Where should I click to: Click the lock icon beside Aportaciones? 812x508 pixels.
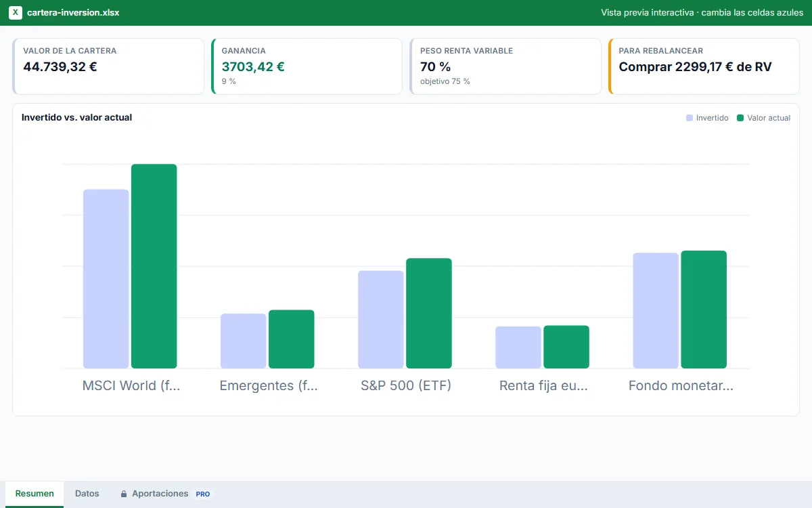[x=124, y=494]
